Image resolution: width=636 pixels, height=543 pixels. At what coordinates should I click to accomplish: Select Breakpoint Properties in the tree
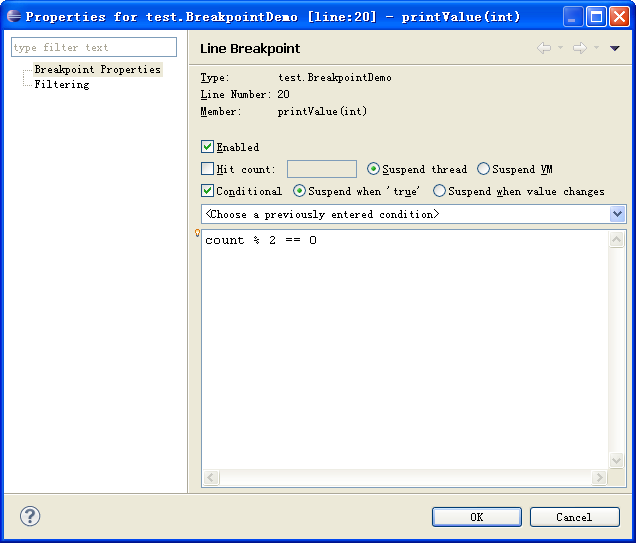97,69
